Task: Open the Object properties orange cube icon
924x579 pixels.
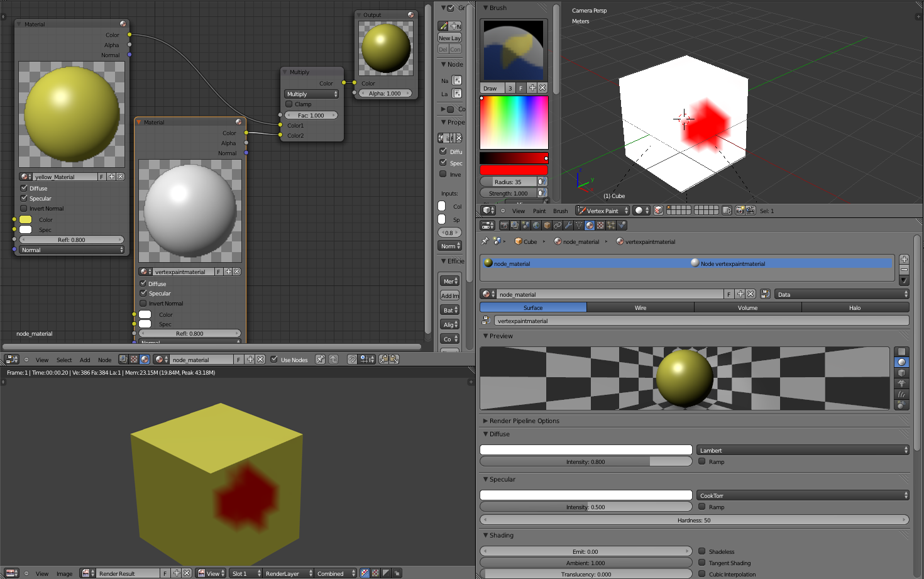Action: (547, 225)
